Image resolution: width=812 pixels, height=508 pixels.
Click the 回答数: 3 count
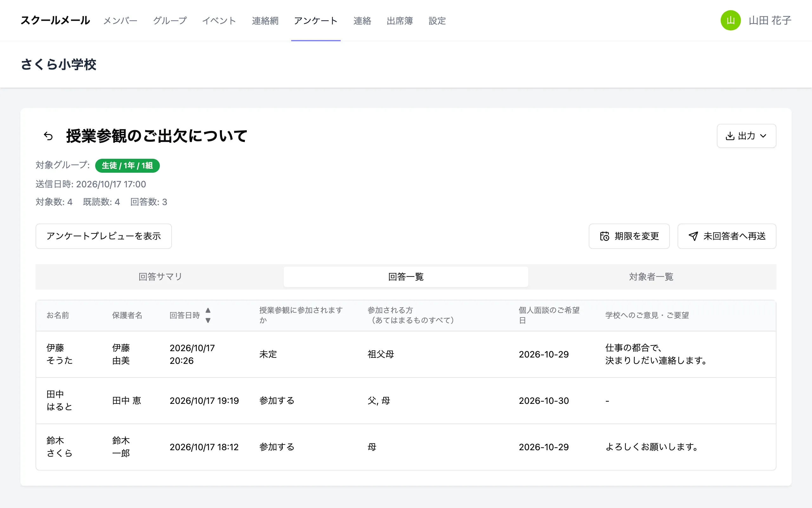[x=149, y=202]
